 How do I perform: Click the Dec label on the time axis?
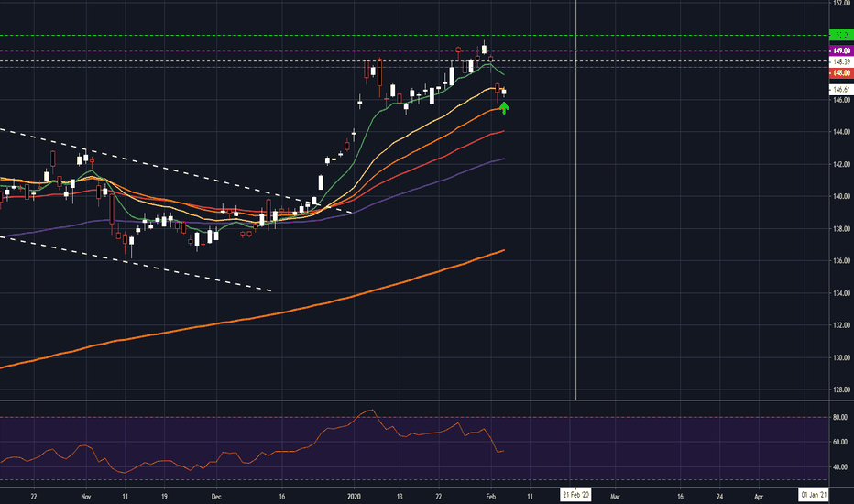[216, 497]
